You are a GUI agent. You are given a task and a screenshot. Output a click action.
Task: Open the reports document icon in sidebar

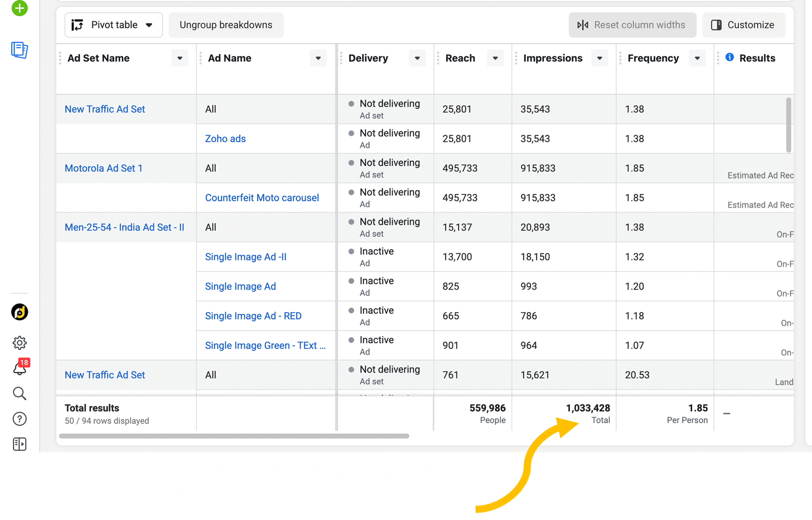tap(19, 50)
